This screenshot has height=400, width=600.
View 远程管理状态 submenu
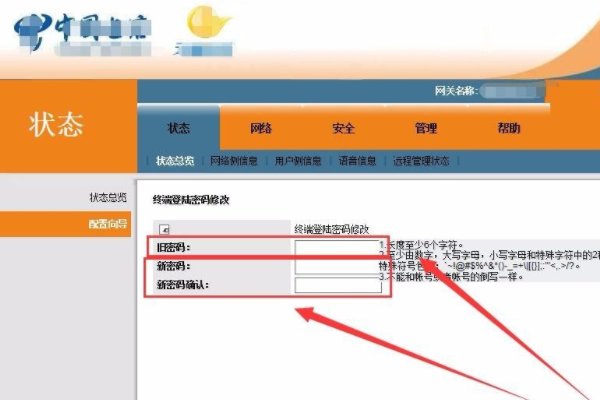[421, 161]
